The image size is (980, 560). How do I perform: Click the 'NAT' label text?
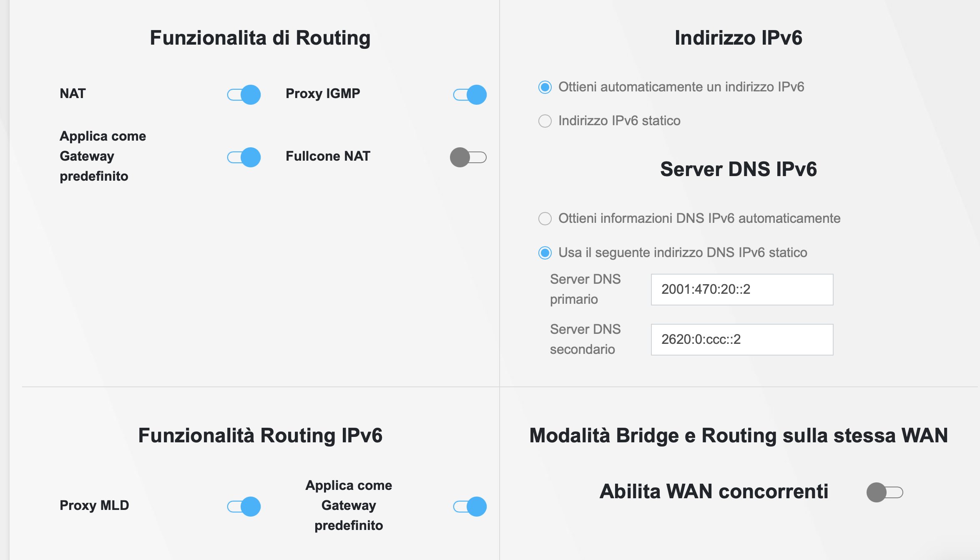[x=73, y=93]
